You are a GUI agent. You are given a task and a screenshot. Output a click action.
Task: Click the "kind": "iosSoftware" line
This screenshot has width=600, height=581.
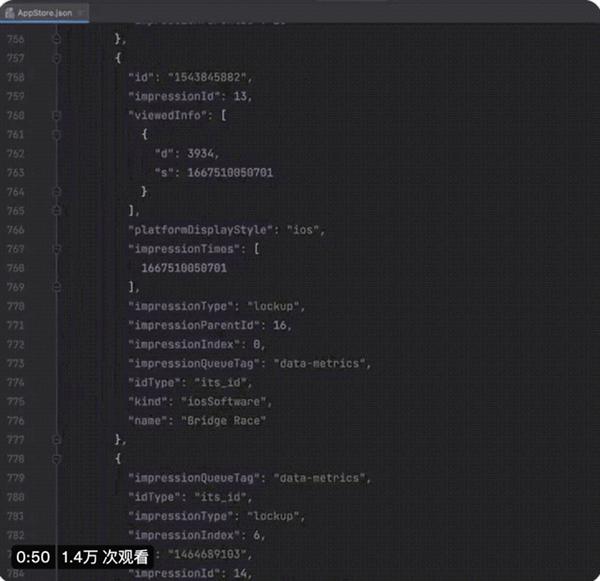click(200, 401)
